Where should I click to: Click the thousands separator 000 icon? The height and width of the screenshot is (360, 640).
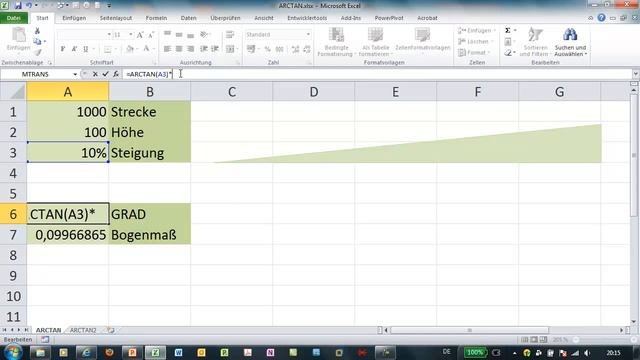click(280, 49)
